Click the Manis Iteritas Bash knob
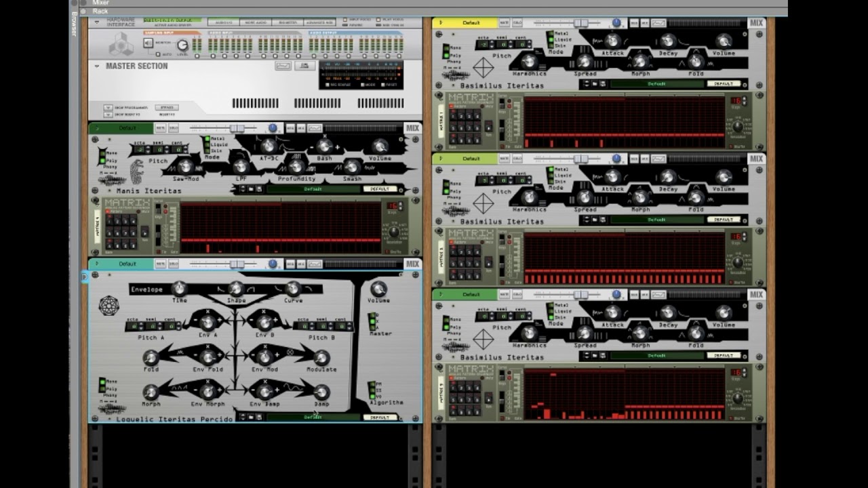Image resolution: width=868 pixels, height=488 pixels. coord(324,146)
